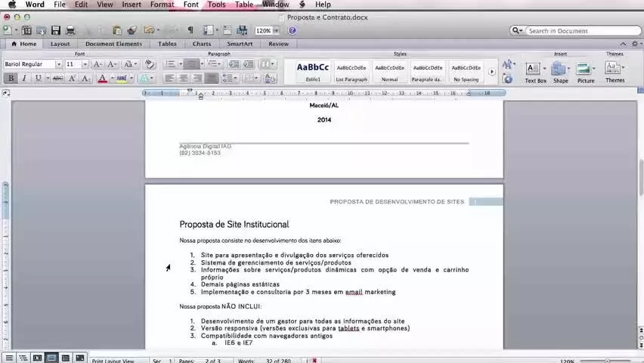The image size is (644, 363).
Task: Open the Font Color dropdown arrow
Action: [x=112, y=78]
